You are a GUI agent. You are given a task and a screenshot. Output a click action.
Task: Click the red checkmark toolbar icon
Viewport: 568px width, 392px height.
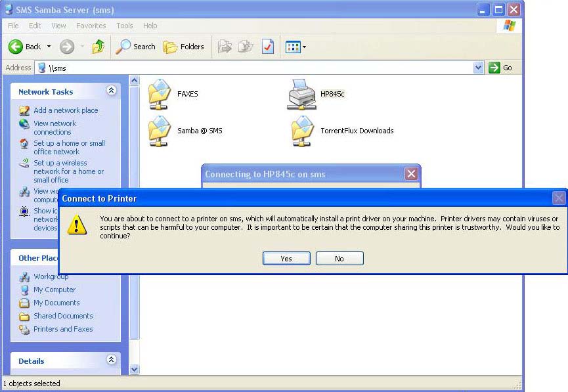pyautogui.click(x=268, y=47)
